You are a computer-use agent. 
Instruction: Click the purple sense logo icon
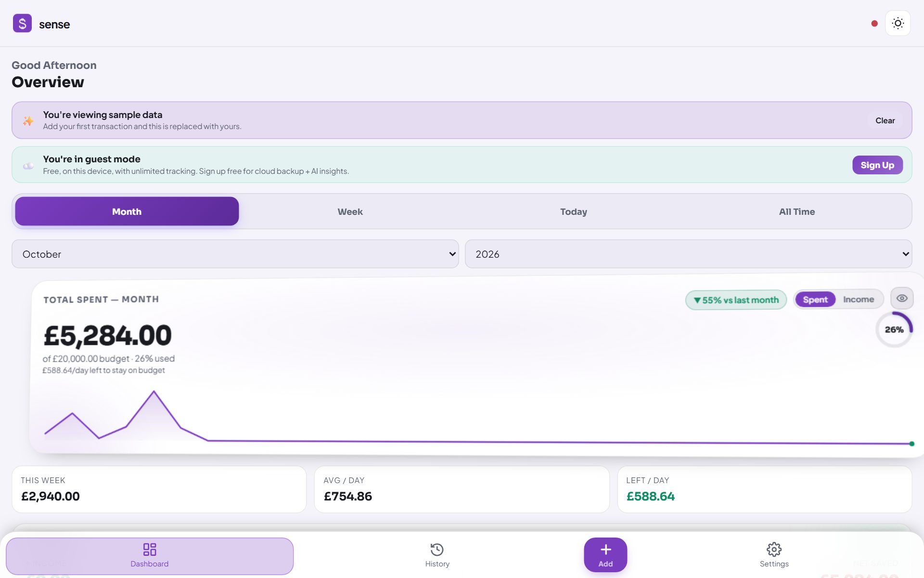[22, 23]
